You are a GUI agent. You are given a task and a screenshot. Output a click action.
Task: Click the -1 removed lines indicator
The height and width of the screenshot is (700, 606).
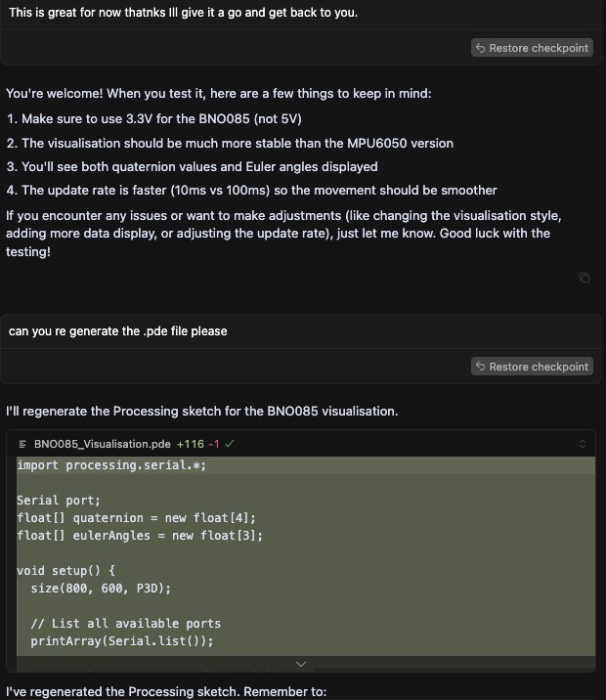214,444
